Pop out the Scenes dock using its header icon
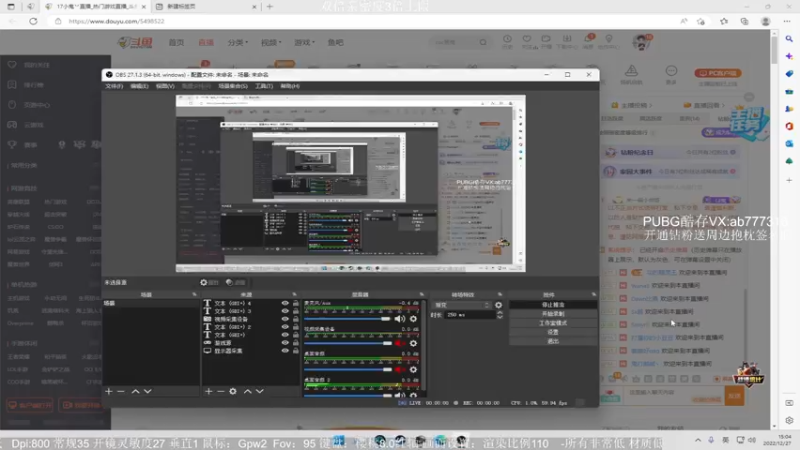The height and width of the screenshot is (450, 800). [x=194, y=294]
